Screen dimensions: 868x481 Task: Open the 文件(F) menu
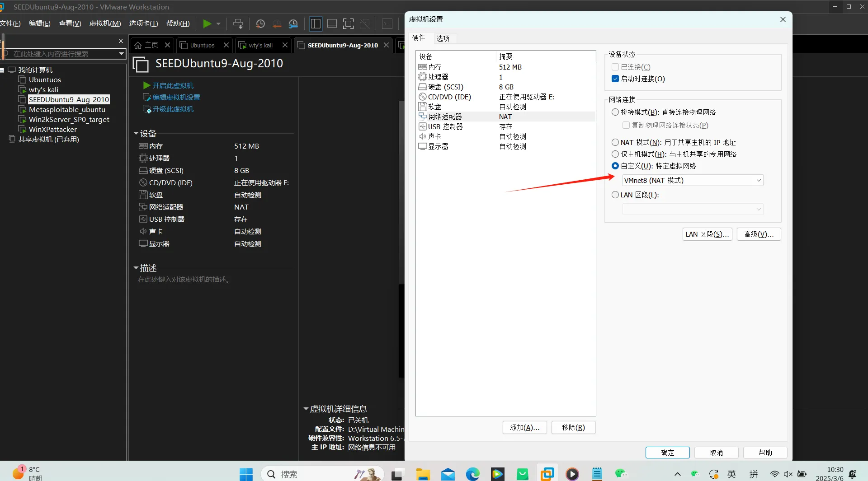click(10, 23)
